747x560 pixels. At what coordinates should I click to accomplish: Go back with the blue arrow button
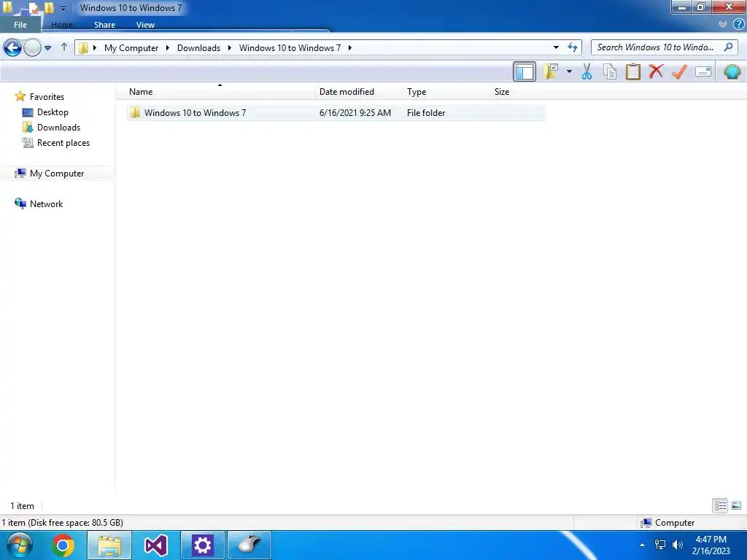coord(12,47)
